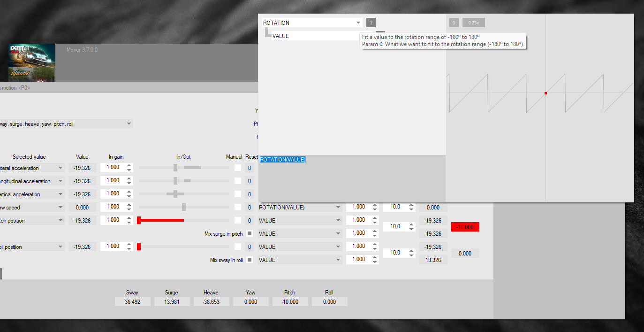Open the ROTATION function dropdown

[x=358, y=23]
